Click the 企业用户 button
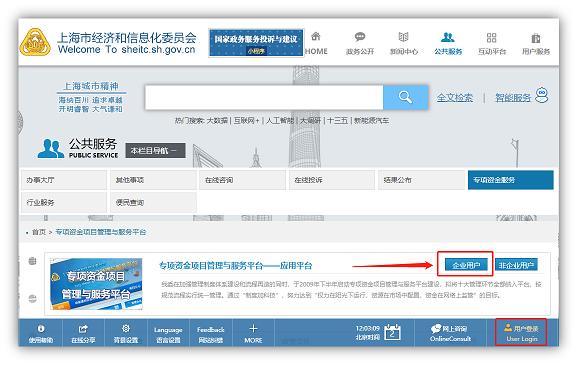 [466, 265]
